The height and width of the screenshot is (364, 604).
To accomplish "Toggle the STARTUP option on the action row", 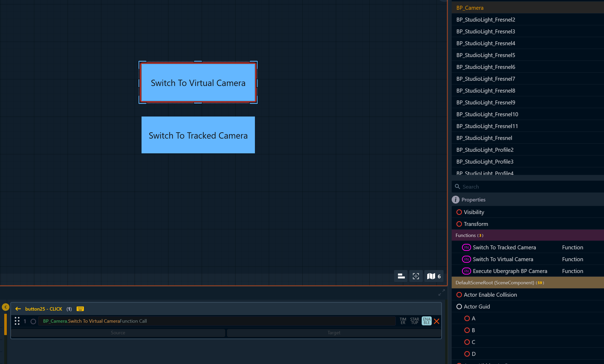I will 415,321.
